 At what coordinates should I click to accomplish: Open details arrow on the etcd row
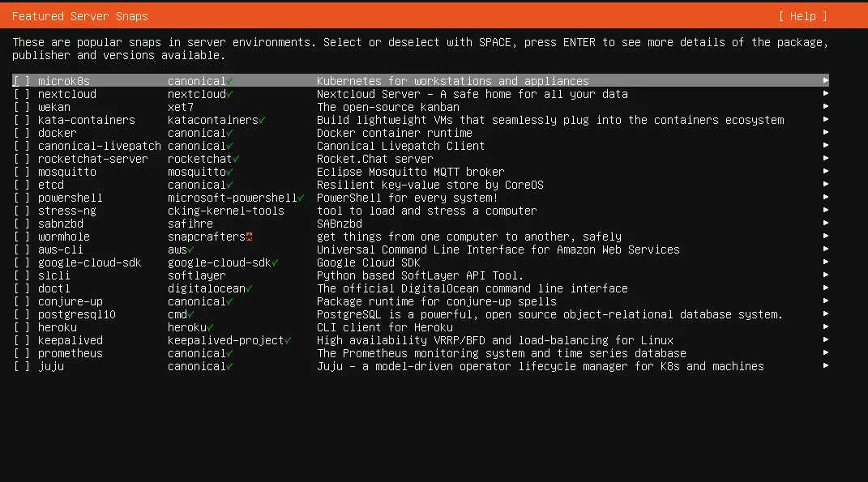(x=825, y=185)
